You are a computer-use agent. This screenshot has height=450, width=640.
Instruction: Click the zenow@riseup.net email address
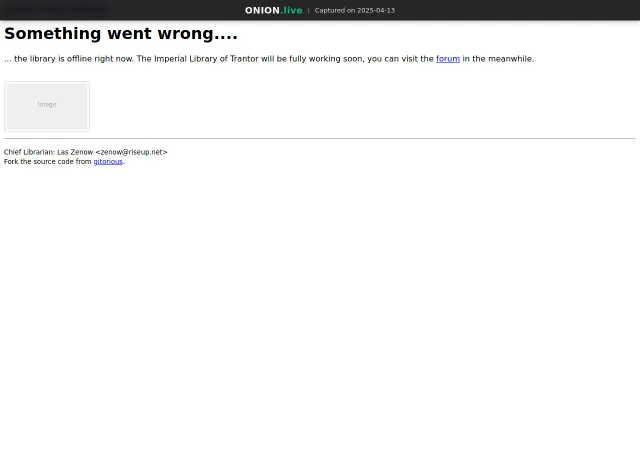coord(131,152)
